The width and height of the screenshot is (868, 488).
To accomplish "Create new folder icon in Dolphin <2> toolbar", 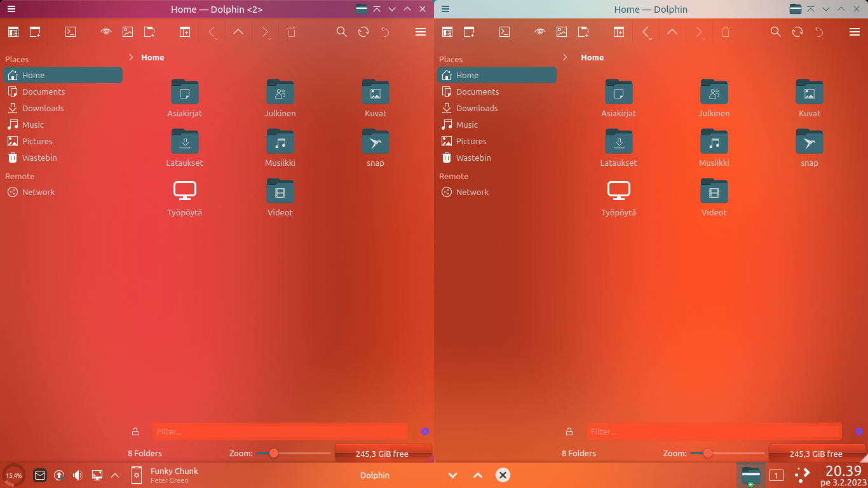I will tap(149, 32).
